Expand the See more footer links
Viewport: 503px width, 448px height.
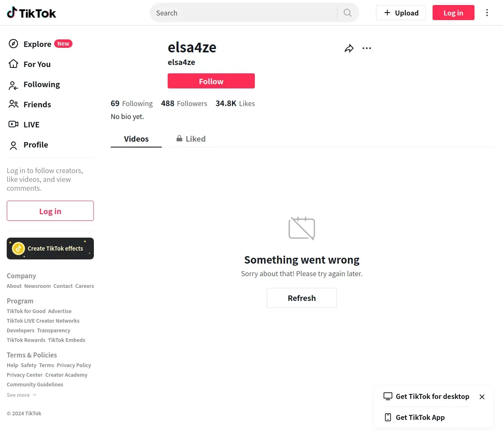[x=21, y=395]
